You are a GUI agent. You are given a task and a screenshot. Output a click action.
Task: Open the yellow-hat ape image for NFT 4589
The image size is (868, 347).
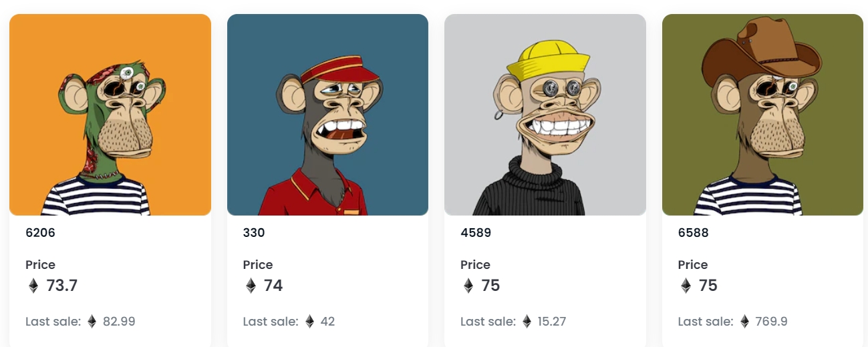545,115
